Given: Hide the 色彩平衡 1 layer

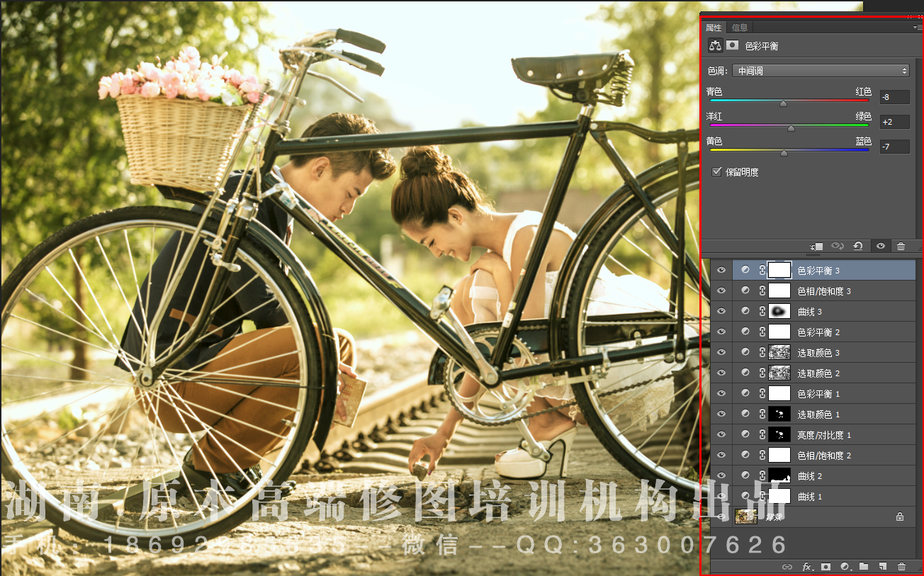Looking at the screenshot, I should (x=721, y=393).
